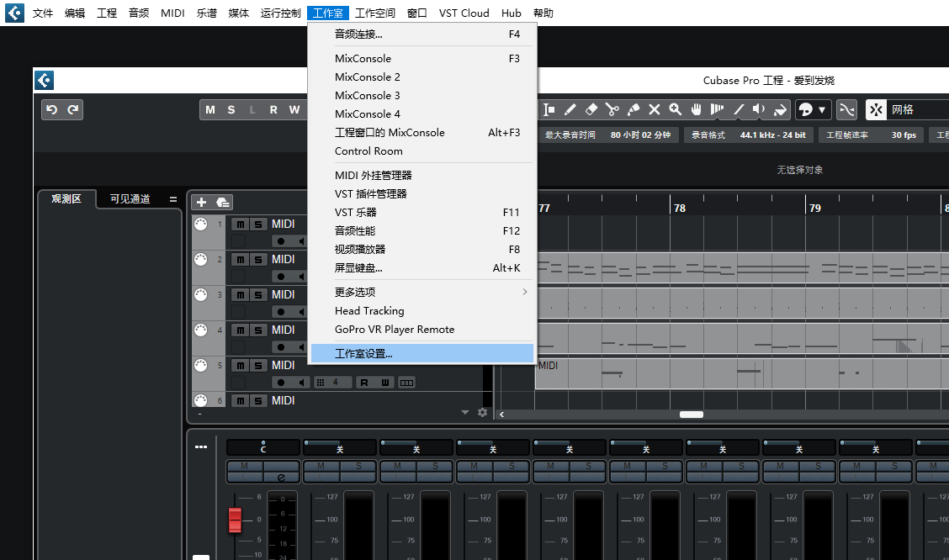Click horizontal scrollbar thumb in timeline

pyautogui.click(x=692, y=415)
